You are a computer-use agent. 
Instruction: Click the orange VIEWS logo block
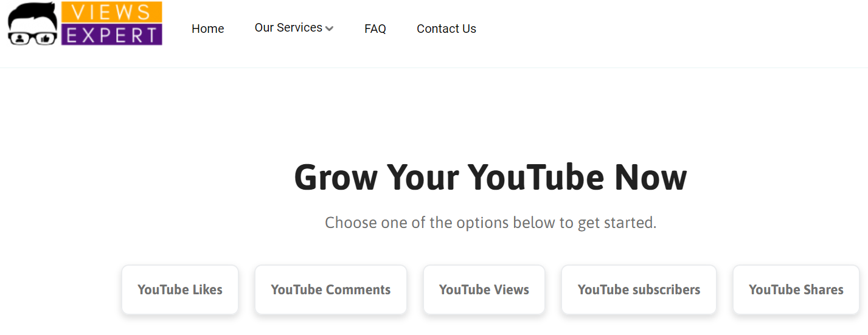[x=111, y=12]
